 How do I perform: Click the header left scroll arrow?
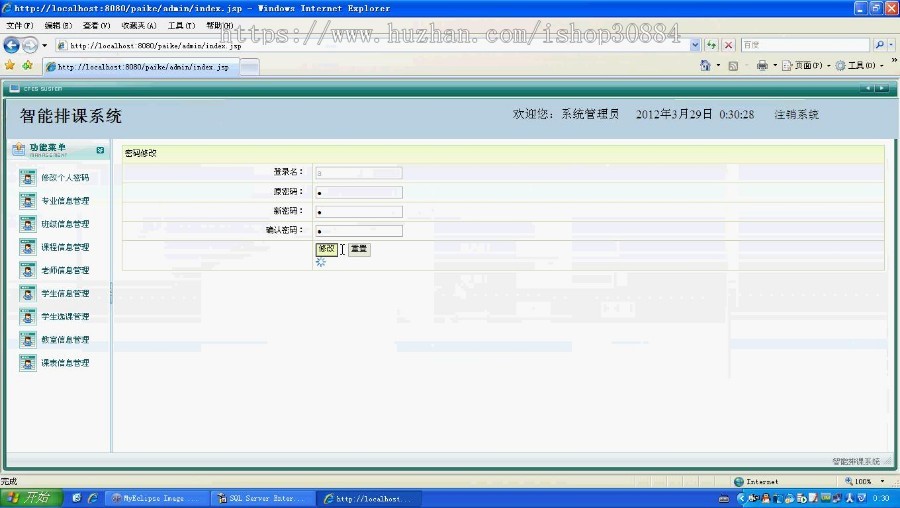pos(867,88)
